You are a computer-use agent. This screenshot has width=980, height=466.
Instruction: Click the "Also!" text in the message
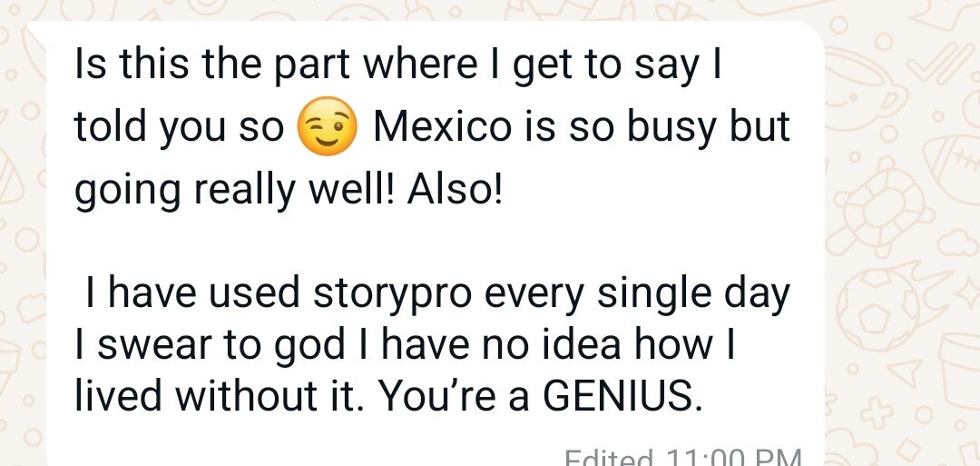455,188
